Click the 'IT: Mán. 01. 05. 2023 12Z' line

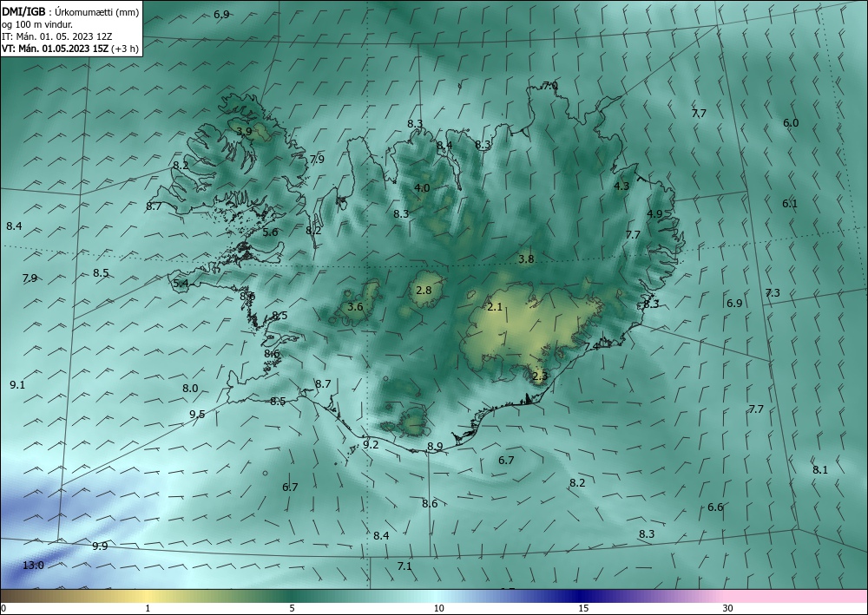(x=57, y=36)
